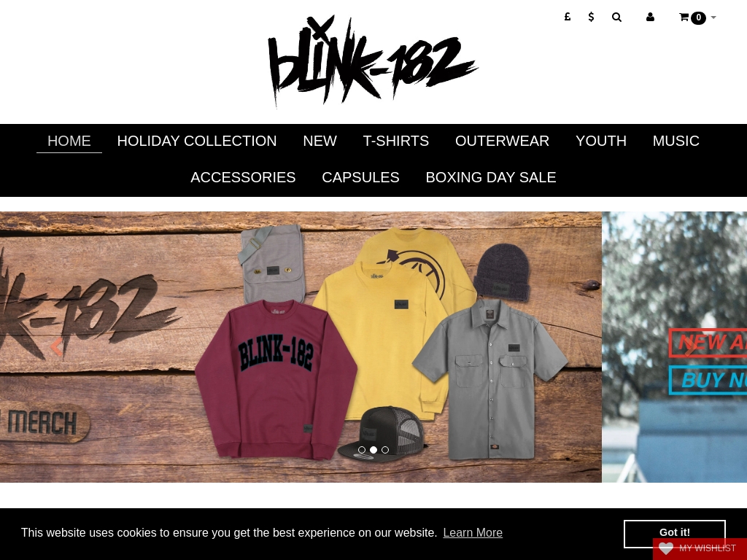Open the shopping cart icon
The height and width of the screenshot is (560, 747).
(684, 17)
